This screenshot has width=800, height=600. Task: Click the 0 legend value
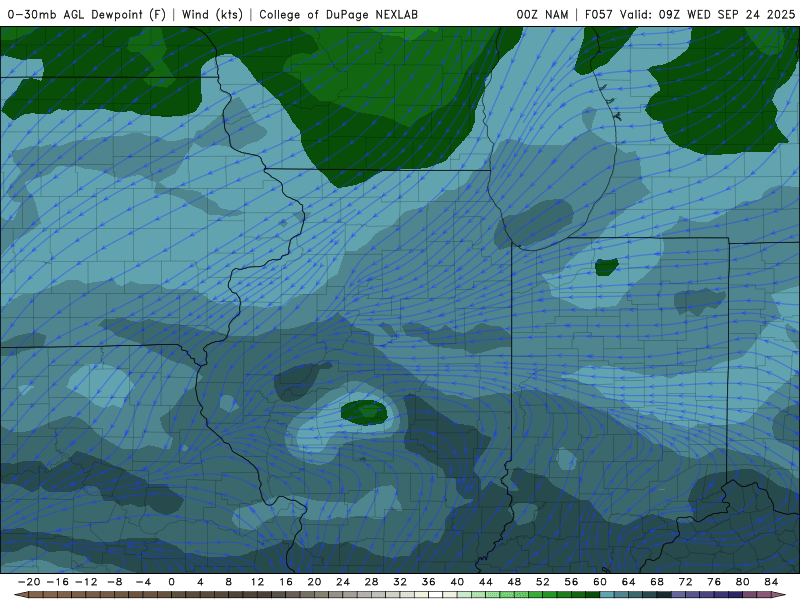coord(171,582)
